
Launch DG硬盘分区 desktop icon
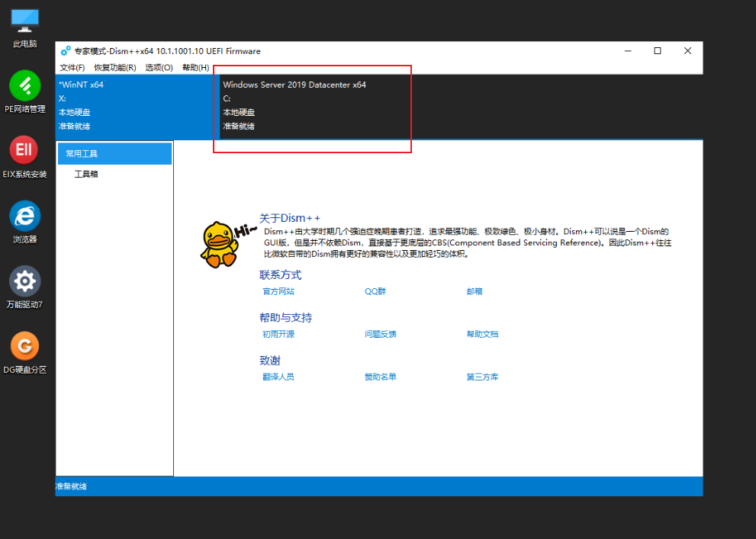click(x=24, y=352)
